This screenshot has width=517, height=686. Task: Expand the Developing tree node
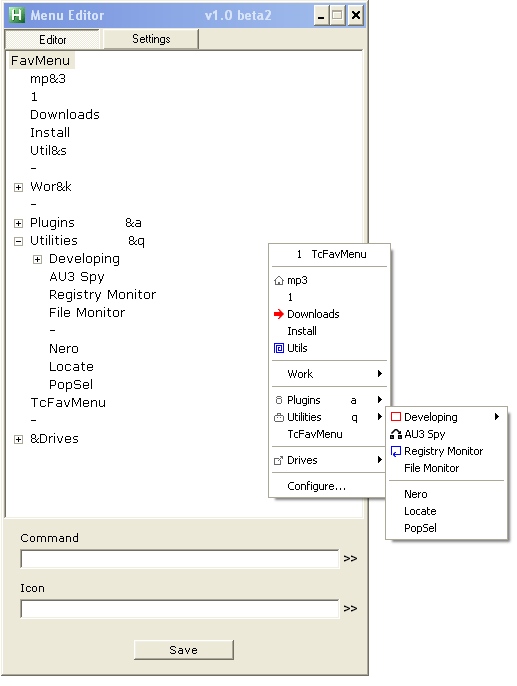coord(38,260)
